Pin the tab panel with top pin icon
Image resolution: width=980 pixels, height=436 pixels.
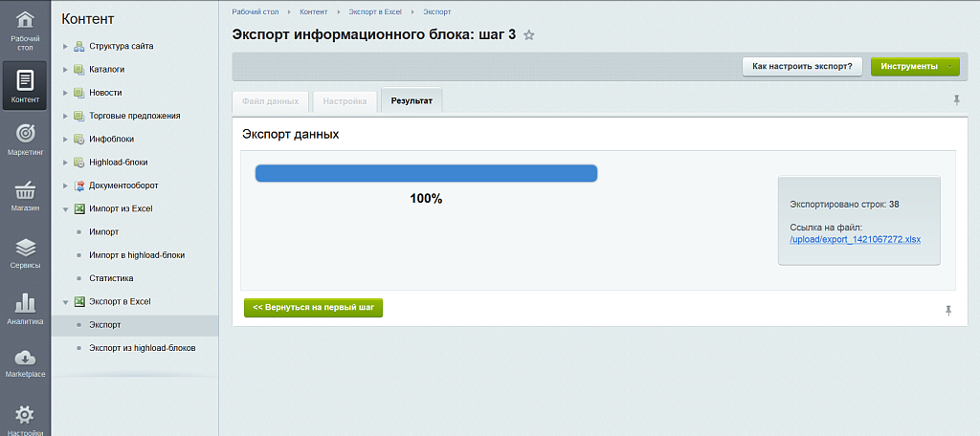tap(955, 100)
